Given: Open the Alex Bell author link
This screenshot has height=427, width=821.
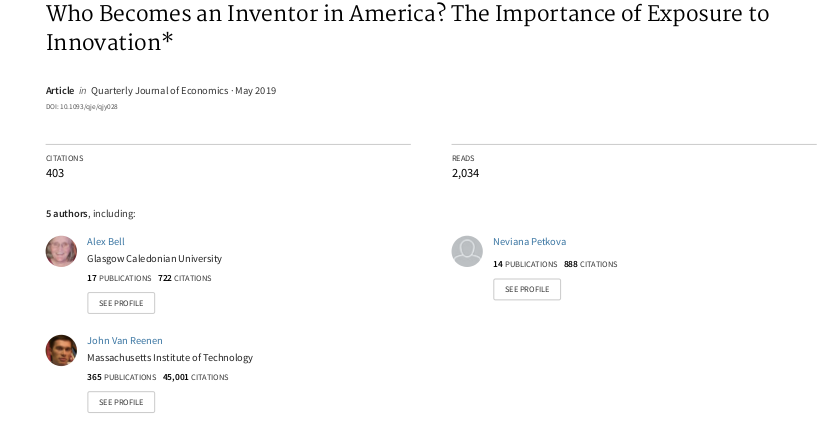Looking at the screenshot, I should [106, 241].
